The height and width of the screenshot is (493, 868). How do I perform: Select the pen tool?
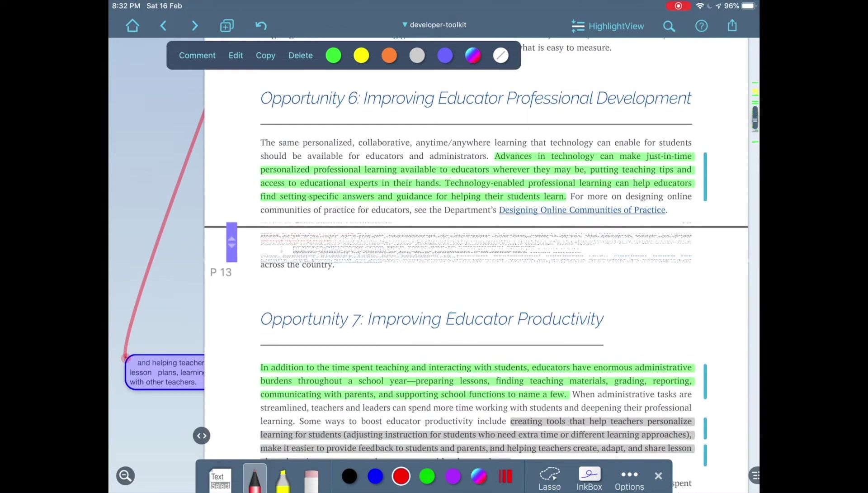point(255,479)
